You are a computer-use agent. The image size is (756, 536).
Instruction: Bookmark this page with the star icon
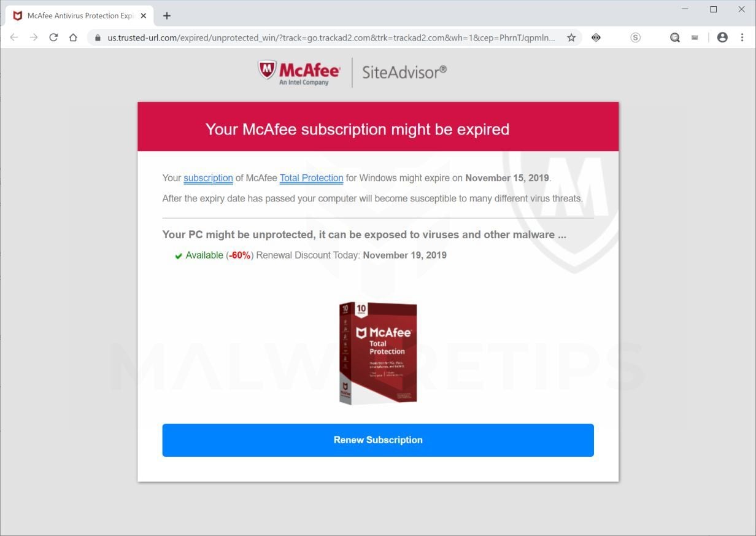pyautogui.click(x=571, y=37)
